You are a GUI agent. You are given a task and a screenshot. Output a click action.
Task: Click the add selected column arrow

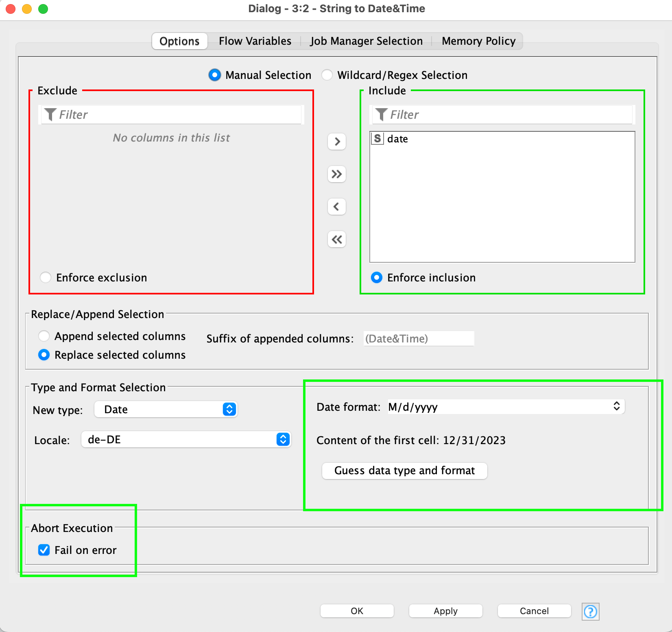click(x=337, y=142)
